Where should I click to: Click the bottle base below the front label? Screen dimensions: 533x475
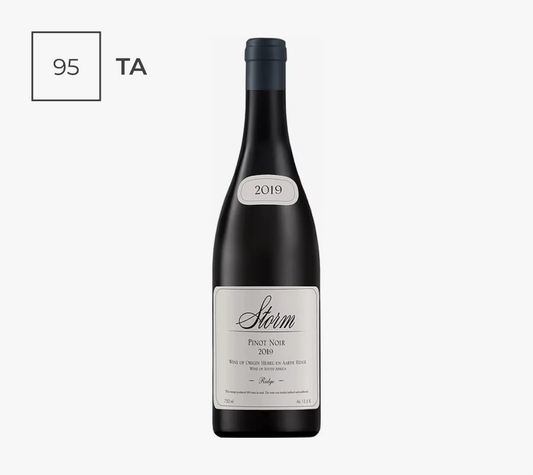pyautogui.click(x=266, y=424)
